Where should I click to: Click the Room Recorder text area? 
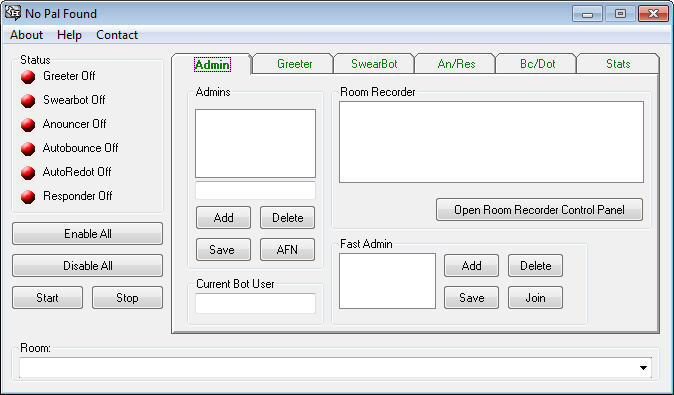coord(491,142)
